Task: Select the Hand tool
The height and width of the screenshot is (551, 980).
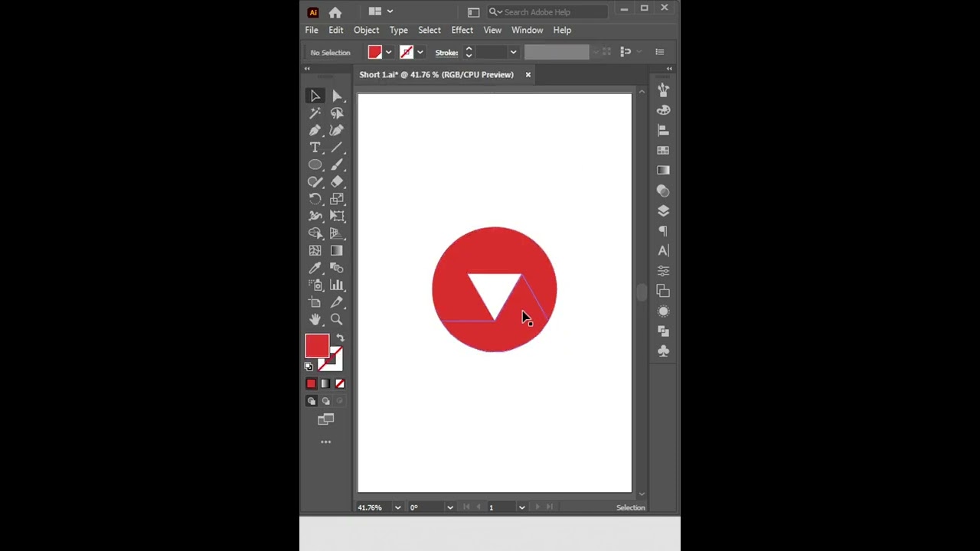Action: [315, 319]
